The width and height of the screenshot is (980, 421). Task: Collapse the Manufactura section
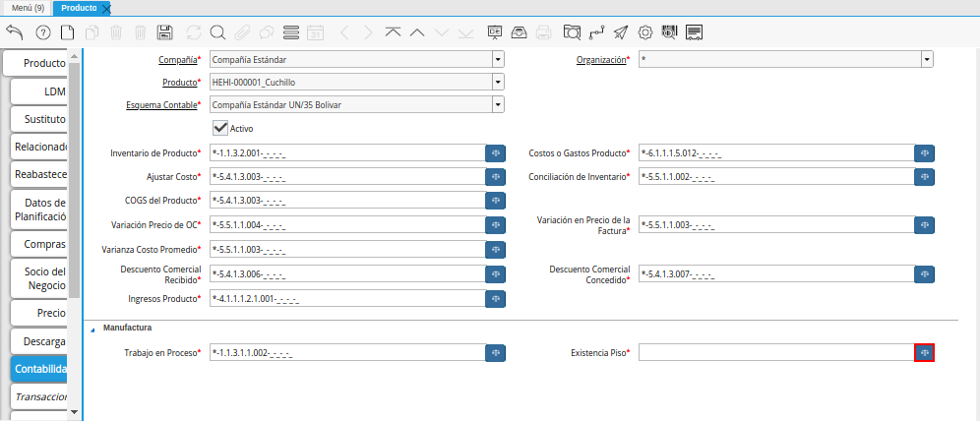click(93, 330)
